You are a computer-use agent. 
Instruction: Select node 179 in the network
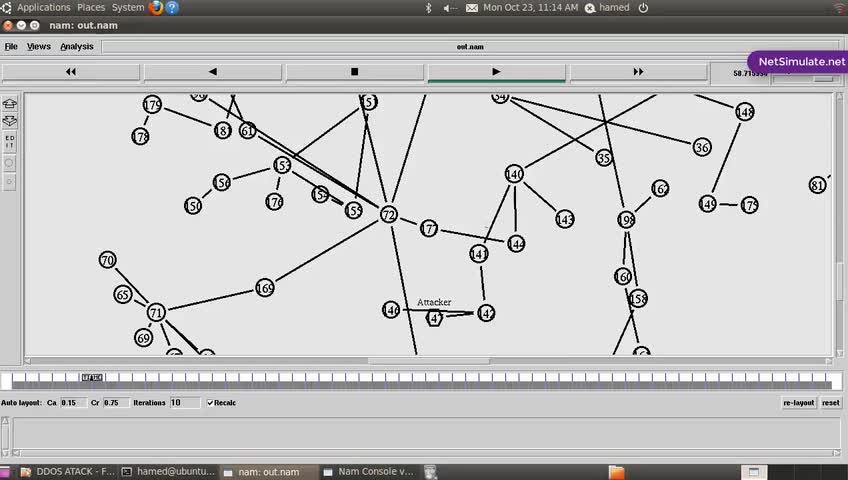point(153,104)
